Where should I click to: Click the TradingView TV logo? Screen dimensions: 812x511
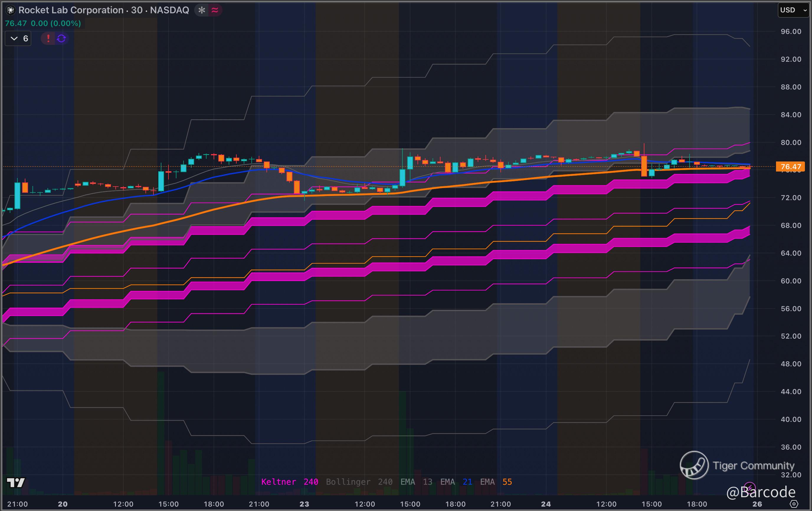point(16,482)
